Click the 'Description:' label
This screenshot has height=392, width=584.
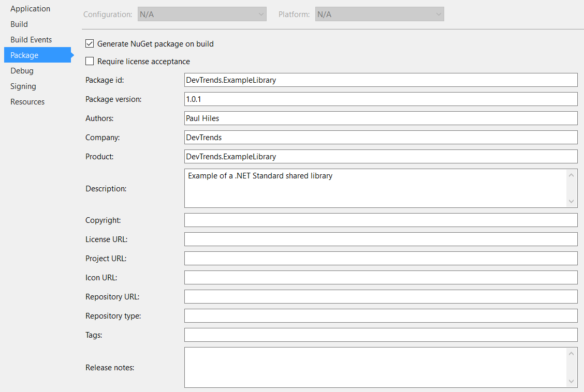[x=106, y=189]
